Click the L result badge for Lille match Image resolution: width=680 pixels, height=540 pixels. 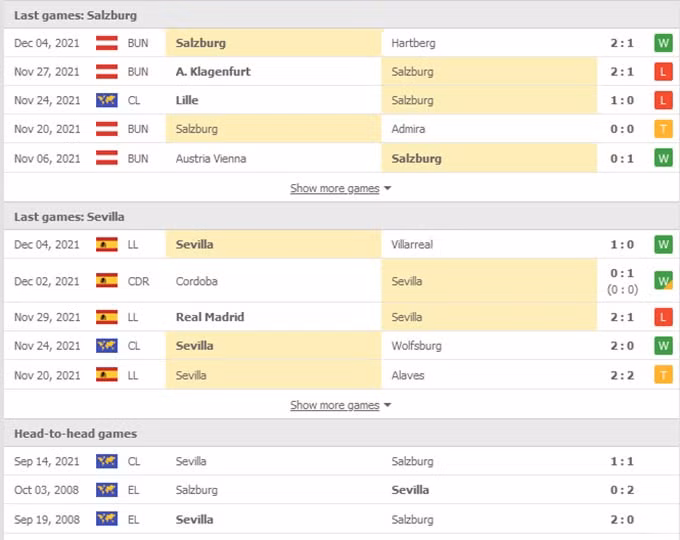(663, 100)
